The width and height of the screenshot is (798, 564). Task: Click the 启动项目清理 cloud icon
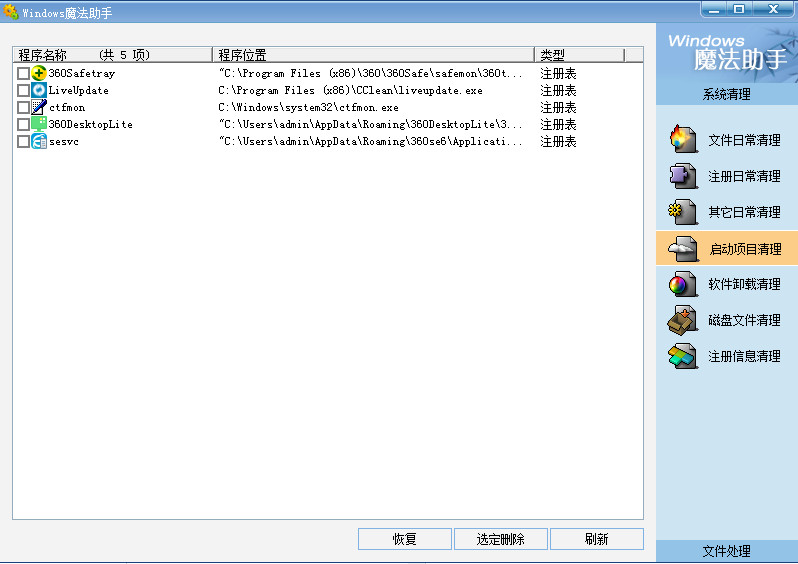(683, 248)
